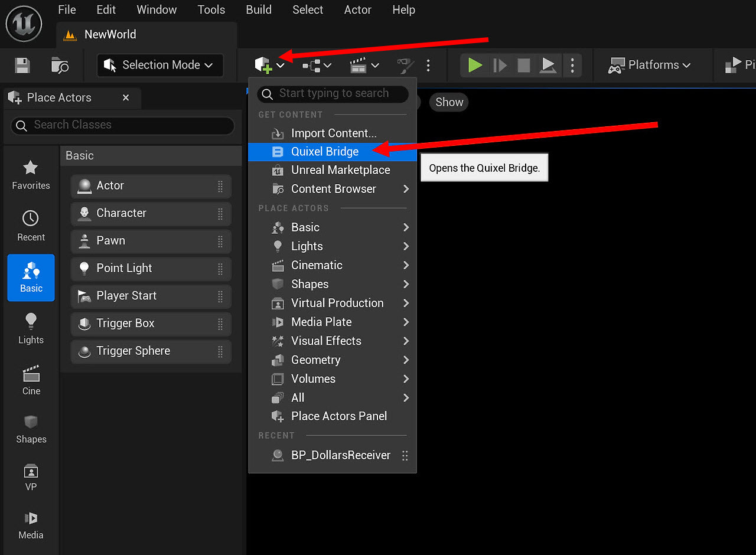
Task: Click the Trigger Sphere item
Action: pos(151,351)
